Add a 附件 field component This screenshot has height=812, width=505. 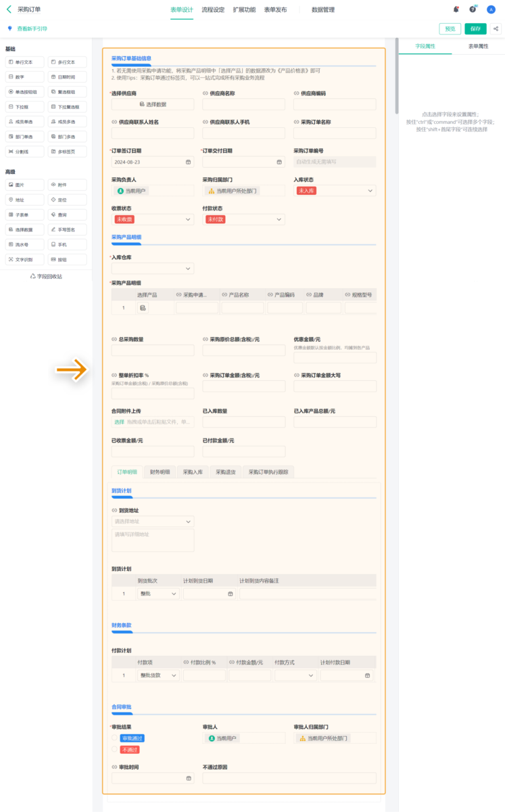click(68, 185)
